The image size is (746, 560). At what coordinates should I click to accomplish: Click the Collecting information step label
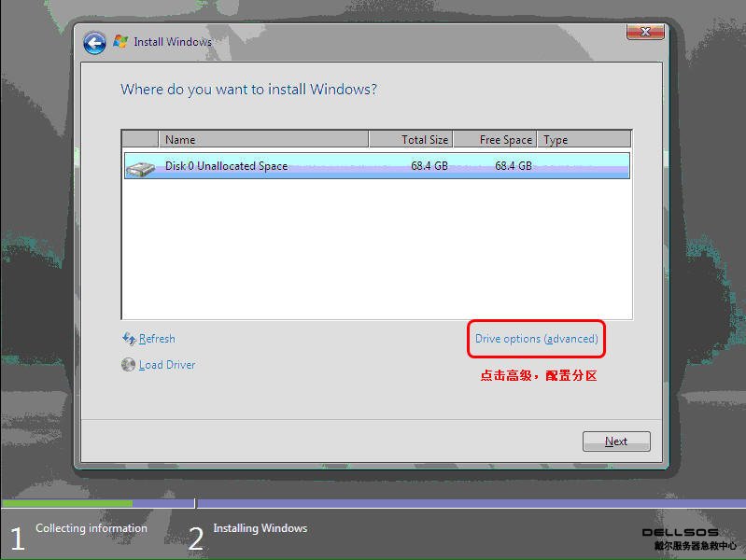tap(91, 528)
